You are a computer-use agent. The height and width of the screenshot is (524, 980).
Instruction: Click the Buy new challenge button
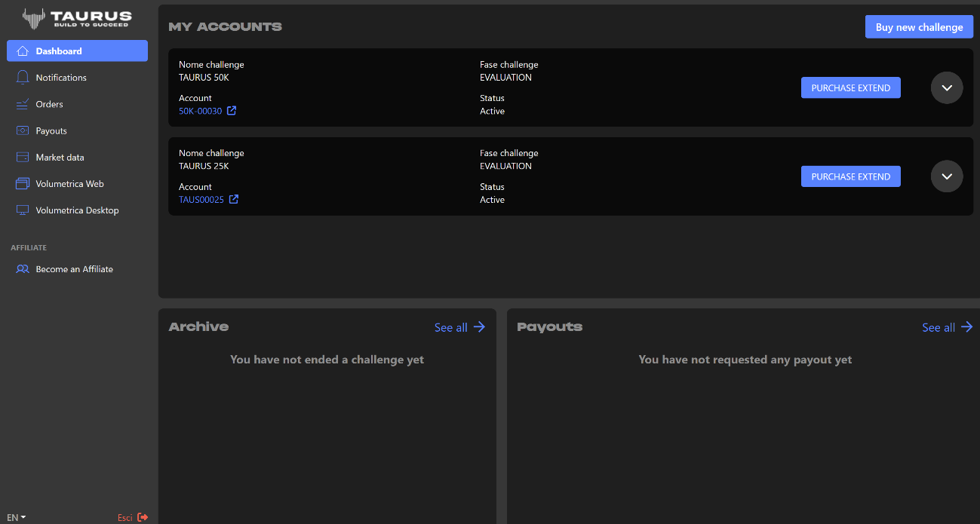point(919,27)
